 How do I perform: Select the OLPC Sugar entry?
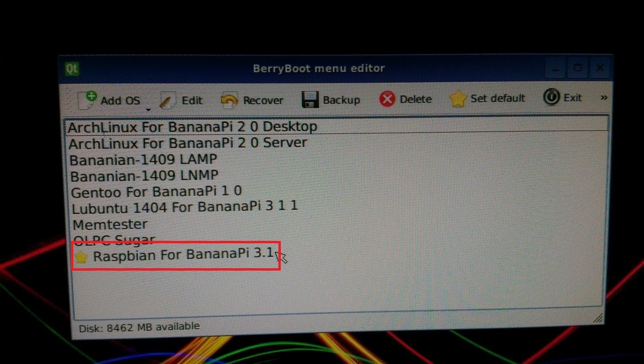pyautogui.click(x=114, y=239)
